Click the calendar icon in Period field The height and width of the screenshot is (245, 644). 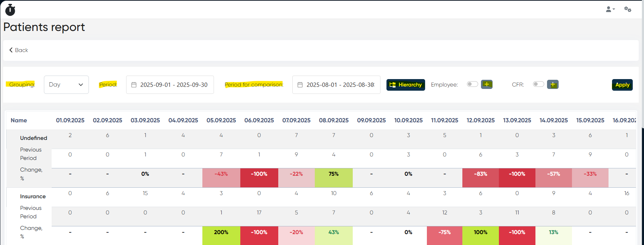(x=134, y=85)
